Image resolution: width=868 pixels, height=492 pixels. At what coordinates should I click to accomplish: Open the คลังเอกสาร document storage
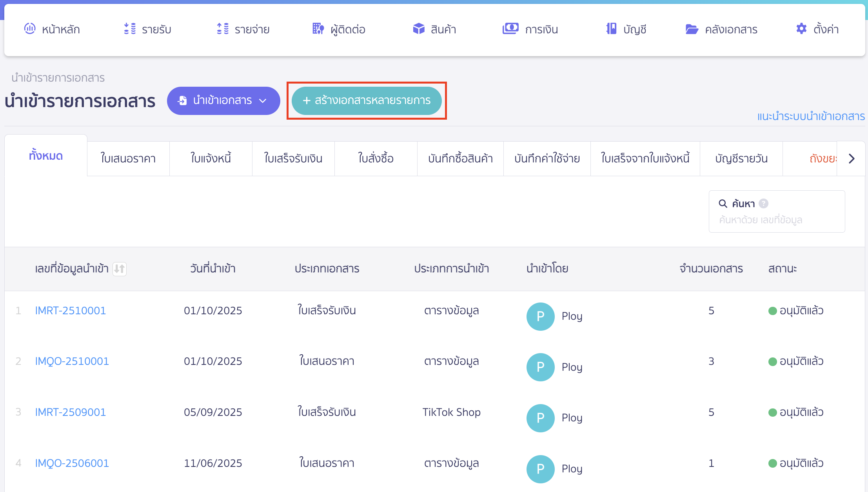click(x=722, y=29)
